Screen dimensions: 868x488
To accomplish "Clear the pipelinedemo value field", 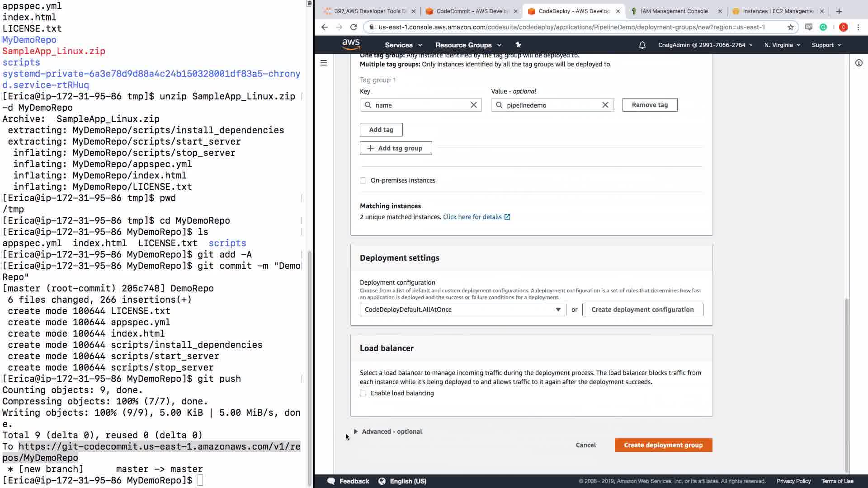I will click(x=605, y=105).
